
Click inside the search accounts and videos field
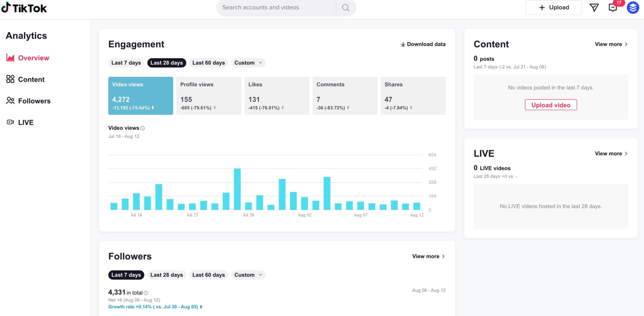point(275,7)
